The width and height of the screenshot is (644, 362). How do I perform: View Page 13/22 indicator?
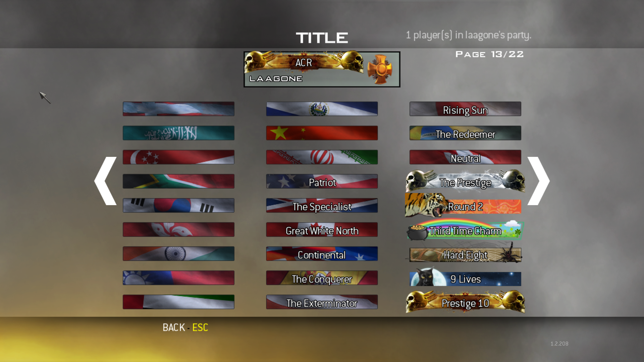(488, 54)
